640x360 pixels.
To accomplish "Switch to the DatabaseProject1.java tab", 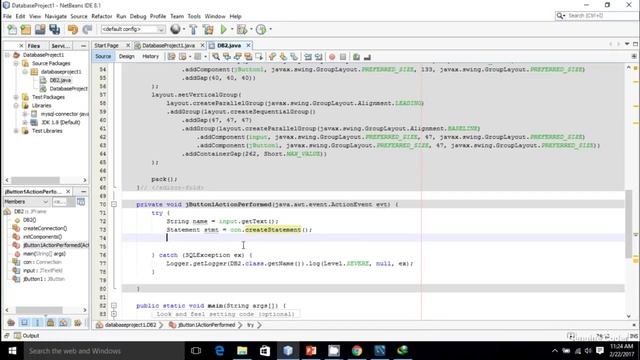I will pyautogui.click(x=168, y=45).
